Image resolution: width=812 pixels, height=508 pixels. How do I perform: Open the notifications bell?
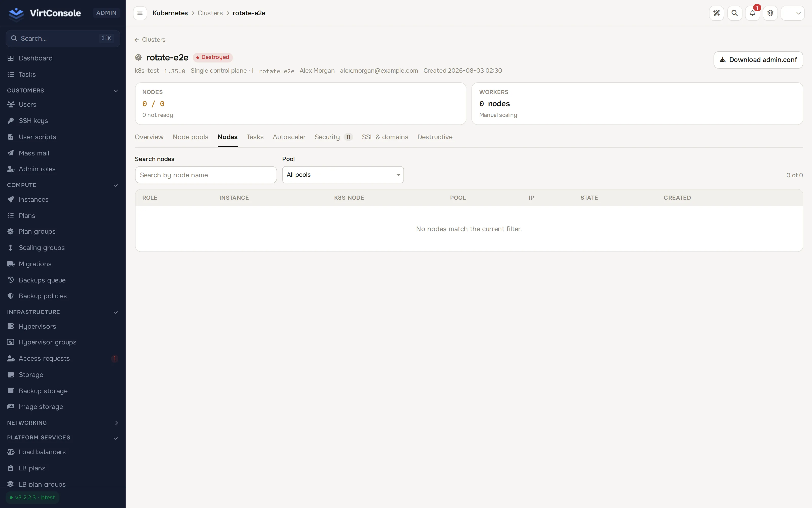click(x=752, y=13)
